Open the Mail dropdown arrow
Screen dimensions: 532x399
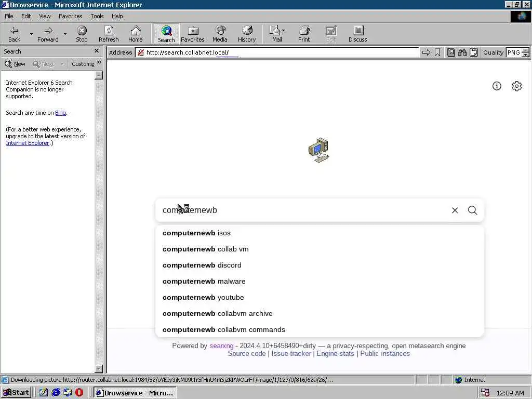284,31
